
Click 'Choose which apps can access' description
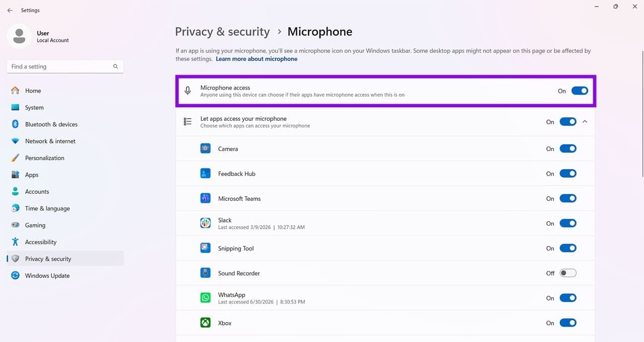[x=255, y=125]
